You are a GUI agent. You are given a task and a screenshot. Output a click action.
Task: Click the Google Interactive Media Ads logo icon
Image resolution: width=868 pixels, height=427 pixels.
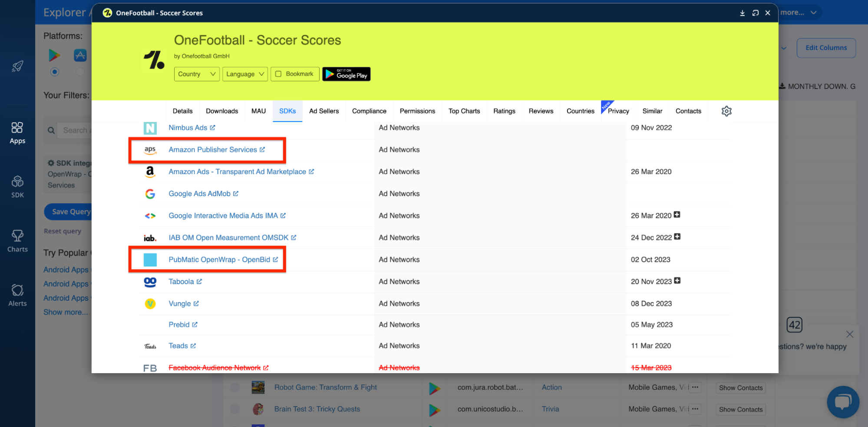[150, 216]
